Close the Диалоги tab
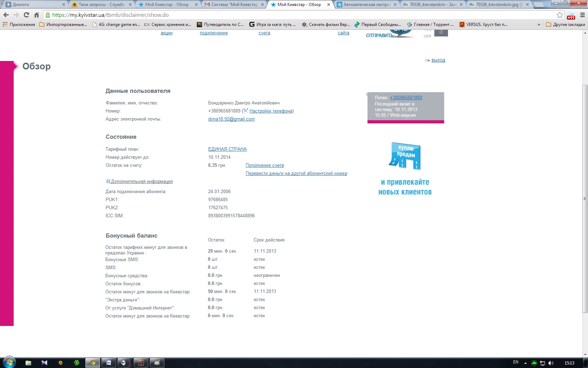The image size is (588, 368). 63,5
